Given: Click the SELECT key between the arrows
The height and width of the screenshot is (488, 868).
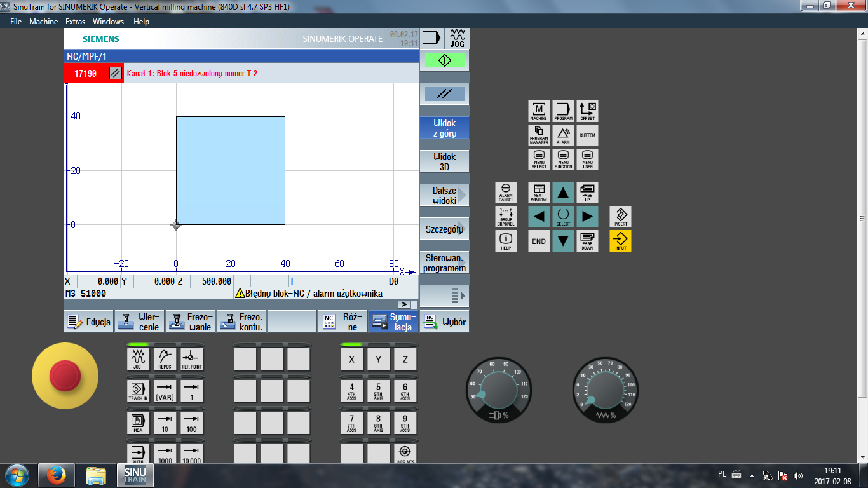Looking at the screenshot, I should (563, 217).
